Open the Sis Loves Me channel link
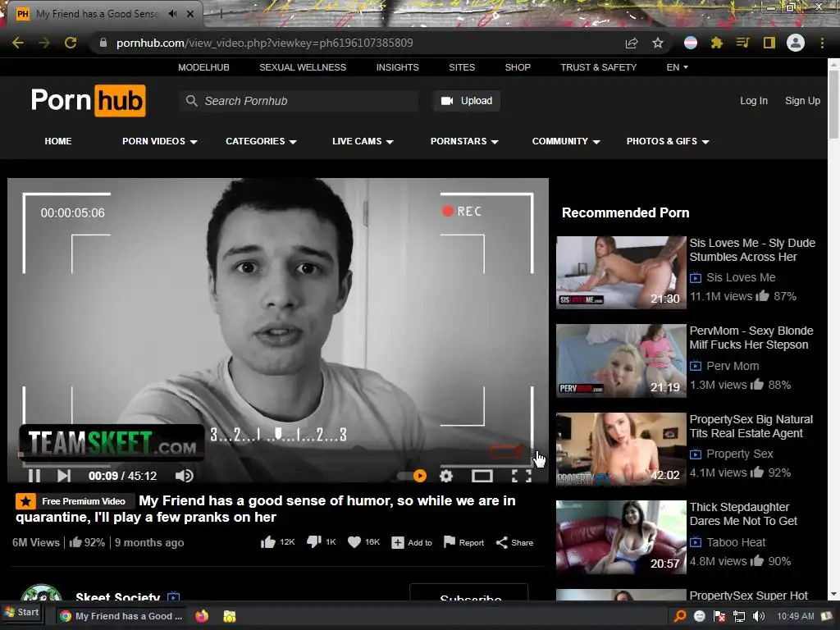840x630 pixels. 741,277
